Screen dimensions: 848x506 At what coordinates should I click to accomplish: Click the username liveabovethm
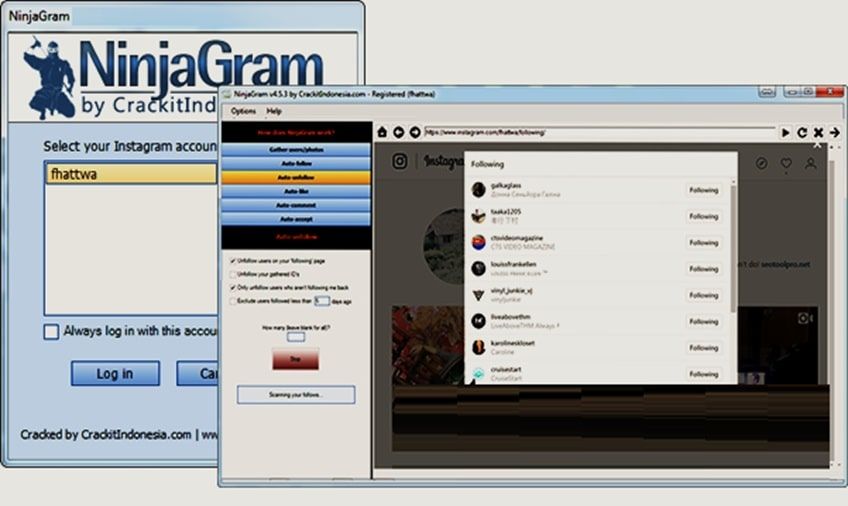[510, 317]
